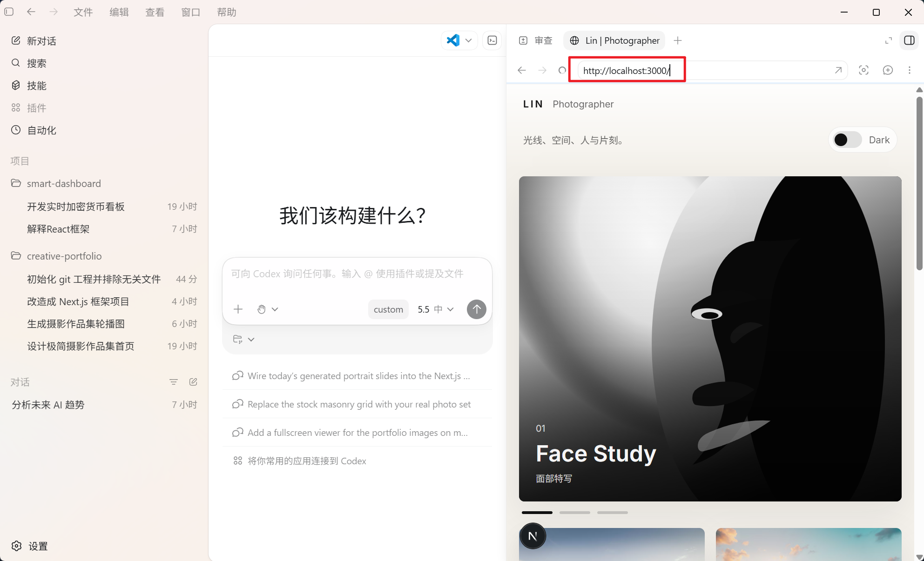924x561 pixels.
Task: Toggle the left sidebar panel icon
Action: point(9,12)
